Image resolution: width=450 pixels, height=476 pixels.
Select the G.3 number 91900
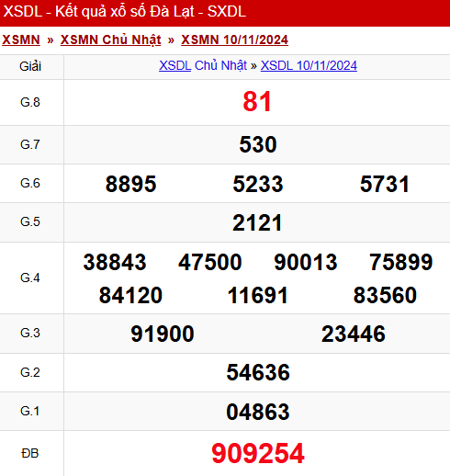click(x=163, y=334)
